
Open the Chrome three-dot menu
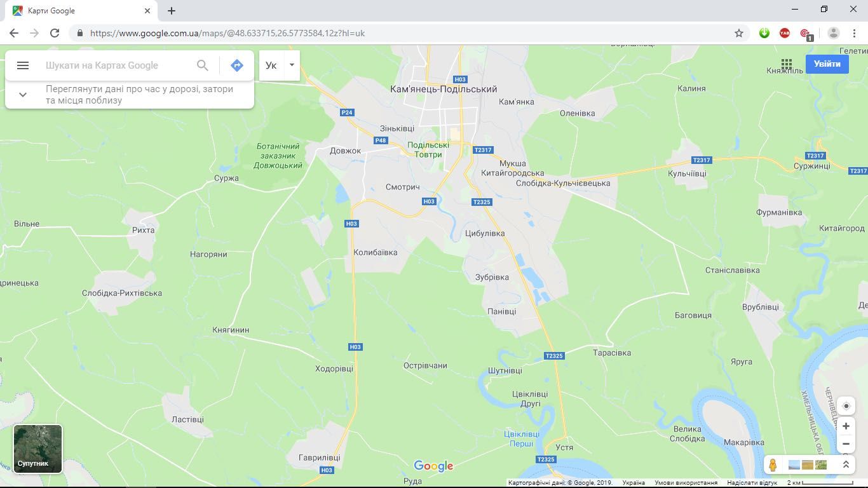click(855, 33)
